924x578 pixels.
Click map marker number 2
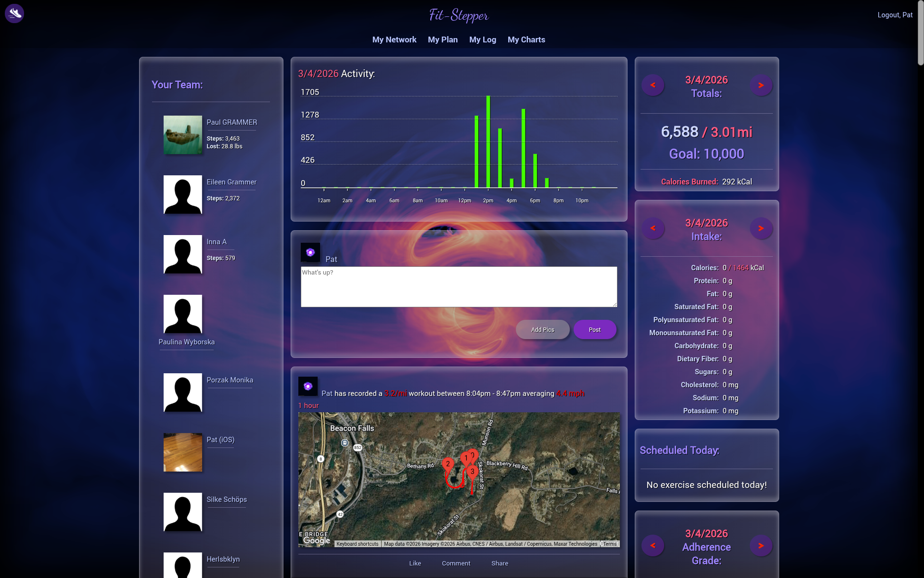click(448, 465)
